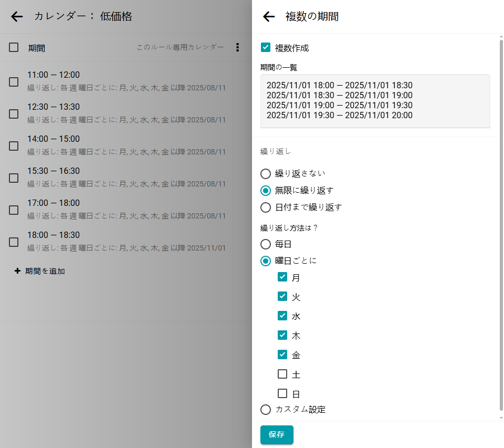Toggle the select-all 期間 header checkbox

(x=14, y=48)
